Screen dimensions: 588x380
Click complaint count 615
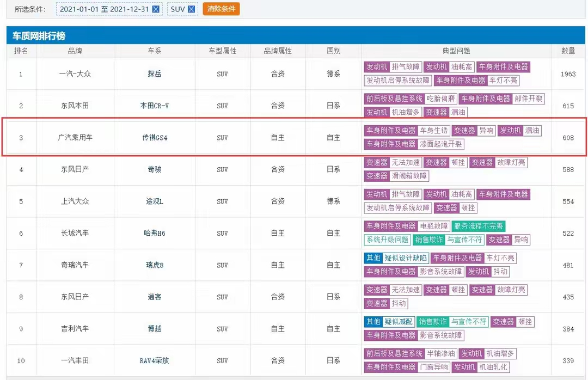pyautogui.click(x=568, y=106)
